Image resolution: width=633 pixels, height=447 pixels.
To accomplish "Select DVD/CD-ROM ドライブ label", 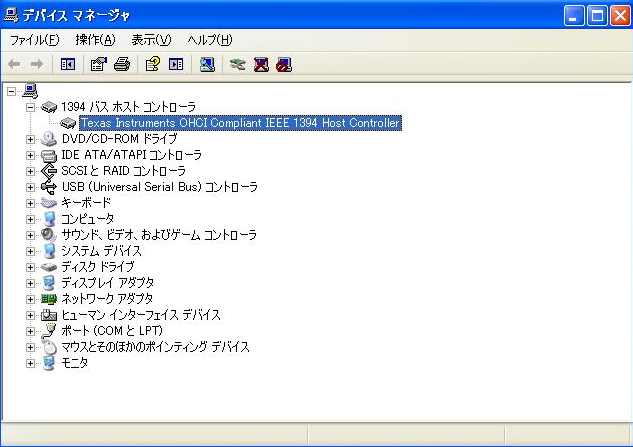I will (x=119, y=139).
